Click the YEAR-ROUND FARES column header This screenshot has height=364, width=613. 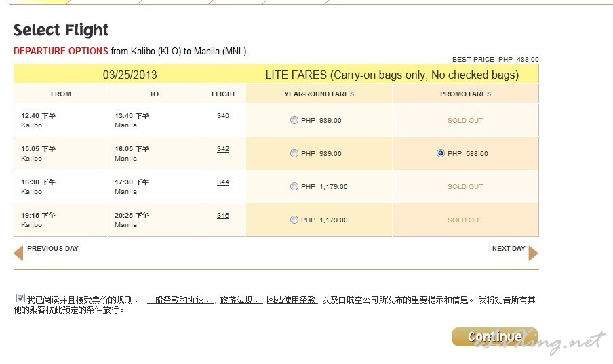click(319, 94)
